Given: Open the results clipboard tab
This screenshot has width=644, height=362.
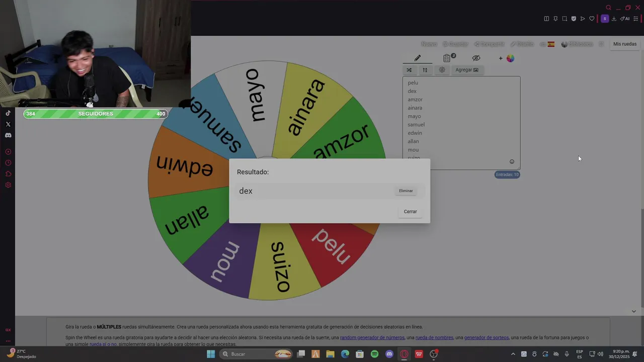Looking at the screenshot, I should [x=447, y=58].
